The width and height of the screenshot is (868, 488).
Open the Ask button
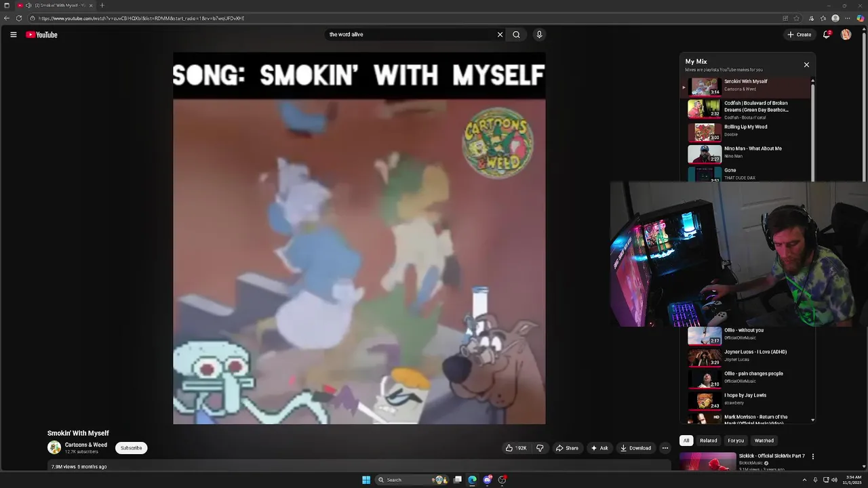599,448
